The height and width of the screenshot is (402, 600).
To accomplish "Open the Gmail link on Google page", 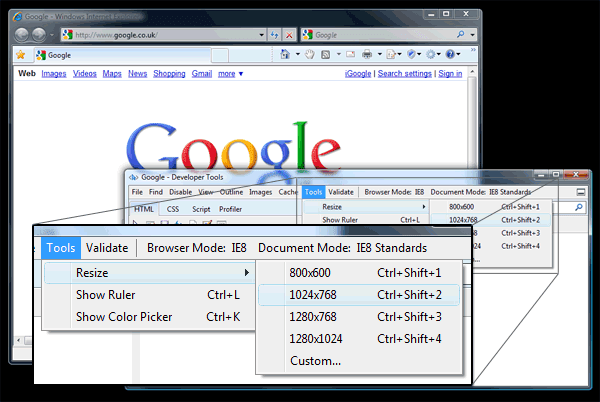I will pos(202,73).
